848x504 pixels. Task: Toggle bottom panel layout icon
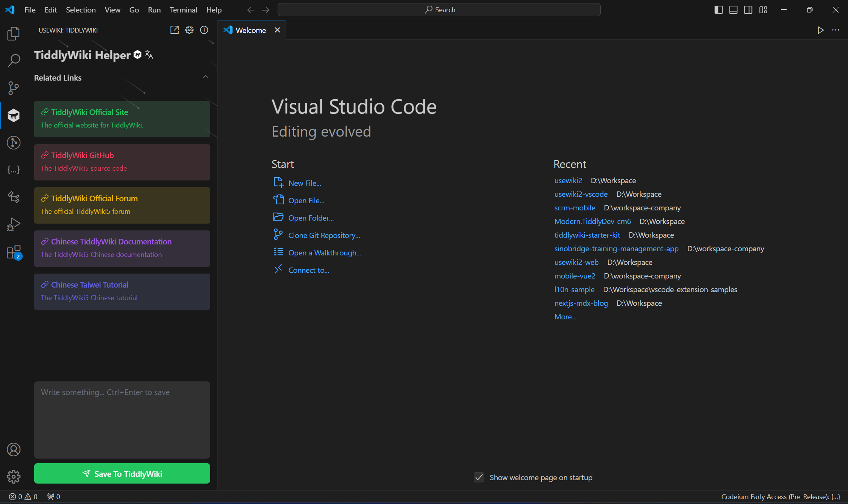point(733,10)
